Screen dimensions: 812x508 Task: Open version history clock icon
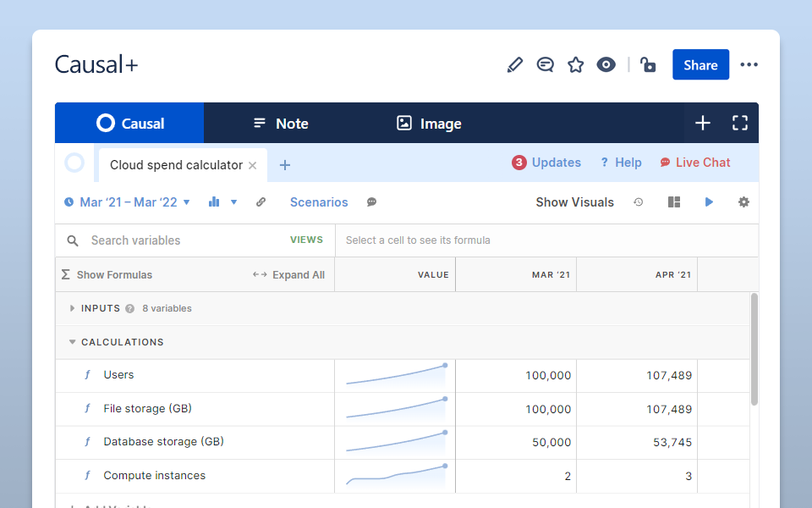pos(639,202)
